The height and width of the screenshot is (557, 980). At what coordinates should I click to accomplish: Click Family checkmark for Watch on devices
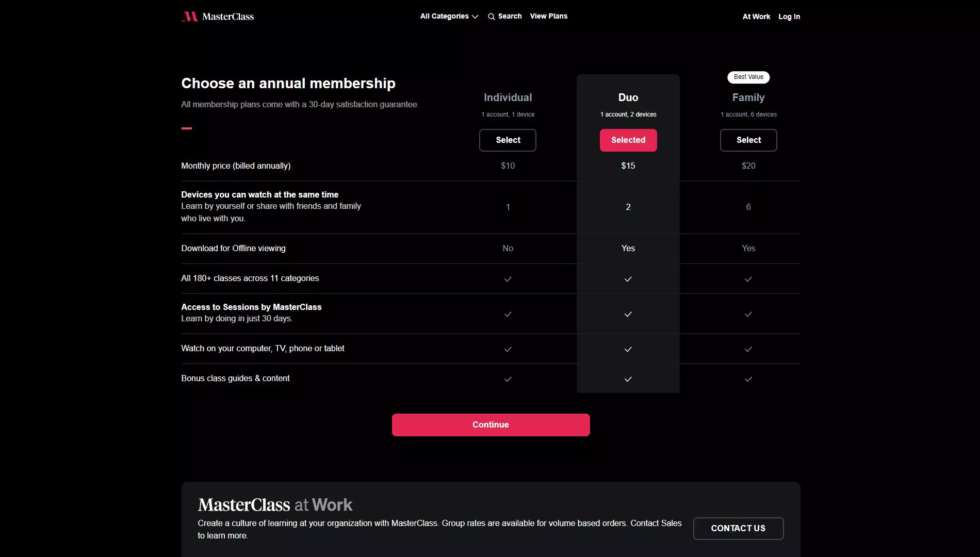click(748, 349)
